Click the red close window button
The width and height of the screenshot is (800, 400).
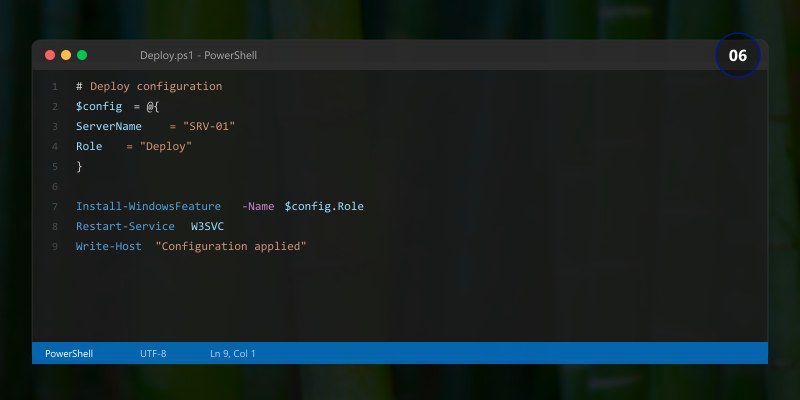tap(50, 55)
